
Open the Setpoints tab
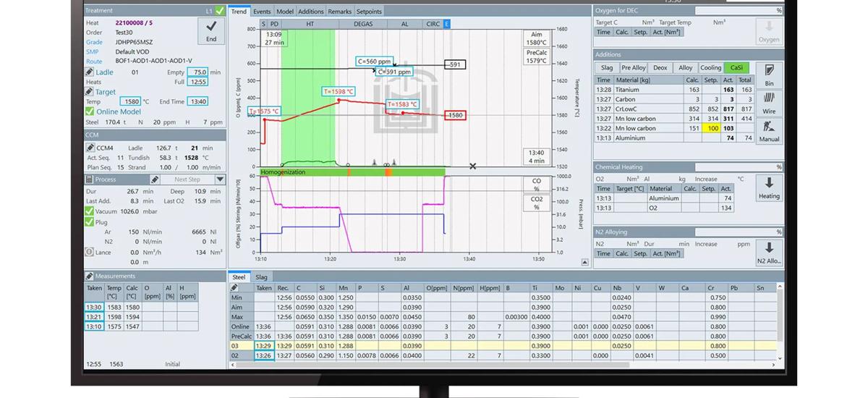pos(369,12)
